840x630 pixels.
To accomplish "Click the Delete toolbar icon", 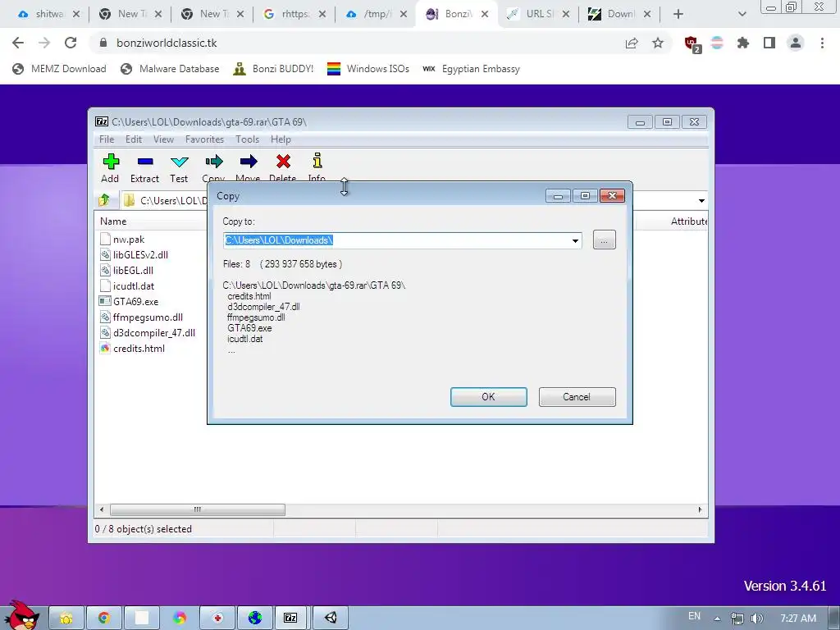I will [x=283, y=166].
